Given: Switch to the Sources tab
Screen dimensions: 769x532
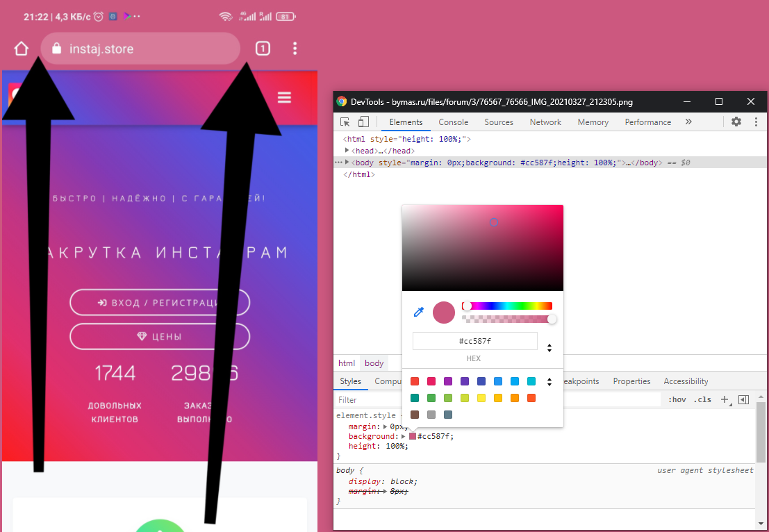Looking at the screenshot, I should coord(499,122).
